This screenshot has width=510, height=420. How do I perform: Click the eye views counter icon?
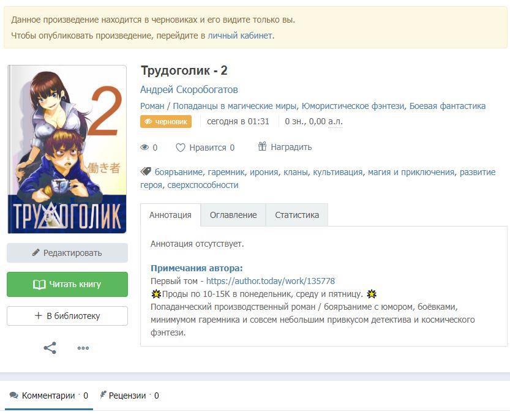click(x=145, y=148)
